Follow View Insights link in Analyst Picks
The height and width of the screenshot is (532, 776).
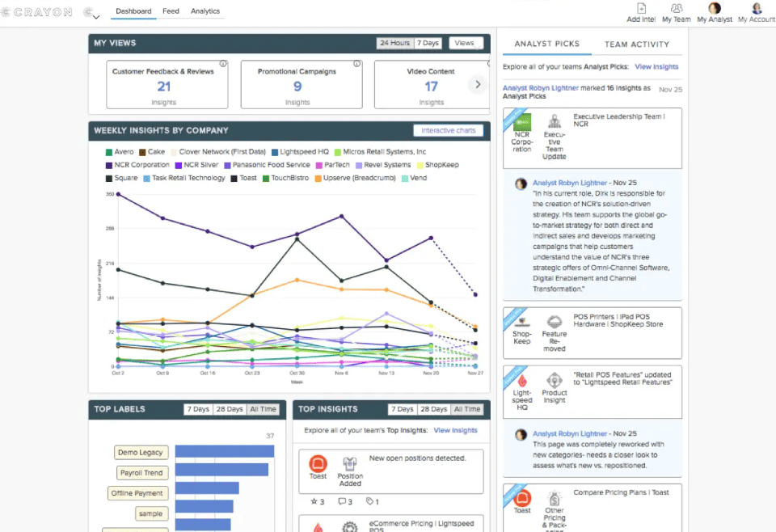click(656, 67)
